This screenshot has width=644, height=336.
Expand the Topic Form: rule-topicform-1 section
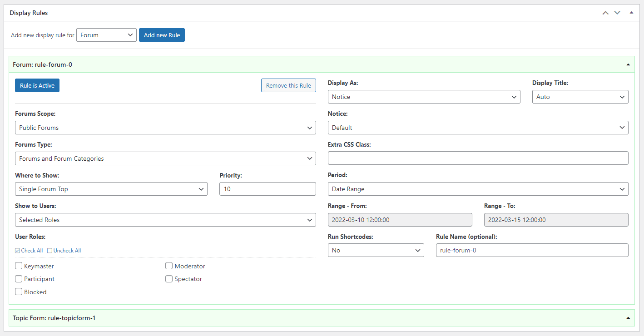click(x=628, y=318)
